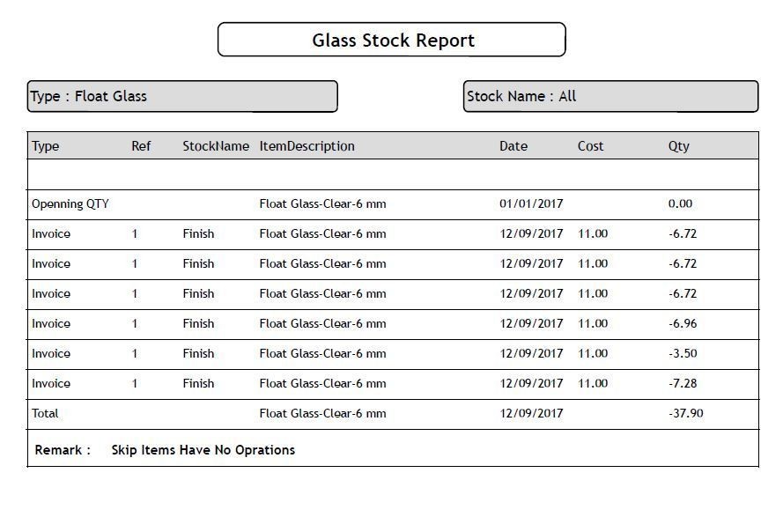Click the total quantity -37.90
Image resolution: width=783 pixels, height=532 pixels.
685,414
